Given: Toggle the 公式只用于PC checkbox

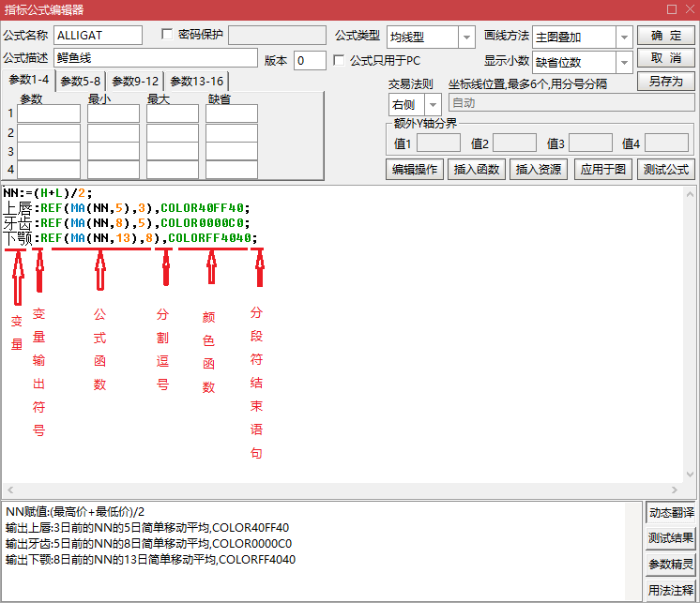Looking at the screenshot, I should (x=340, y=60).
